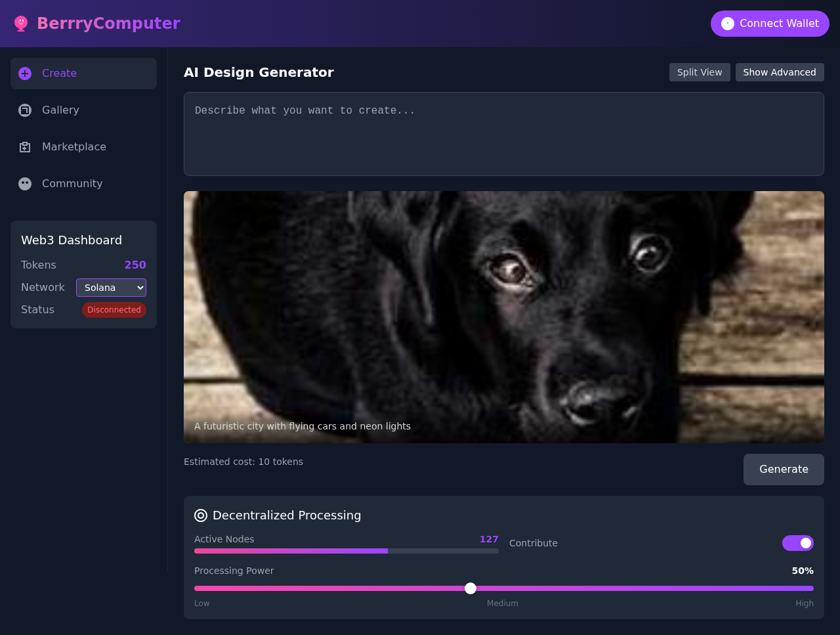This screenshot has width=840, height=635.
Task: Click the Create plus icon in sidebar
Action: (25, 74)
